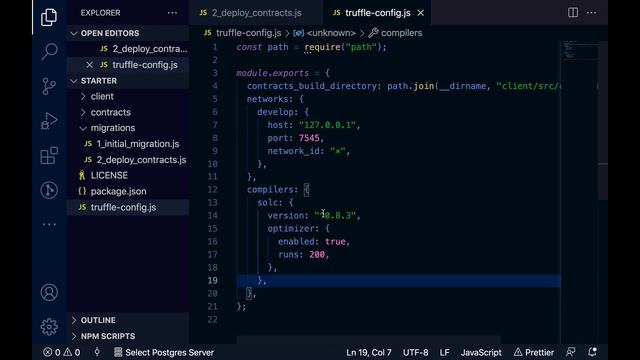
Task: Open Prettier status in status bar
Action: click(534, 352)
